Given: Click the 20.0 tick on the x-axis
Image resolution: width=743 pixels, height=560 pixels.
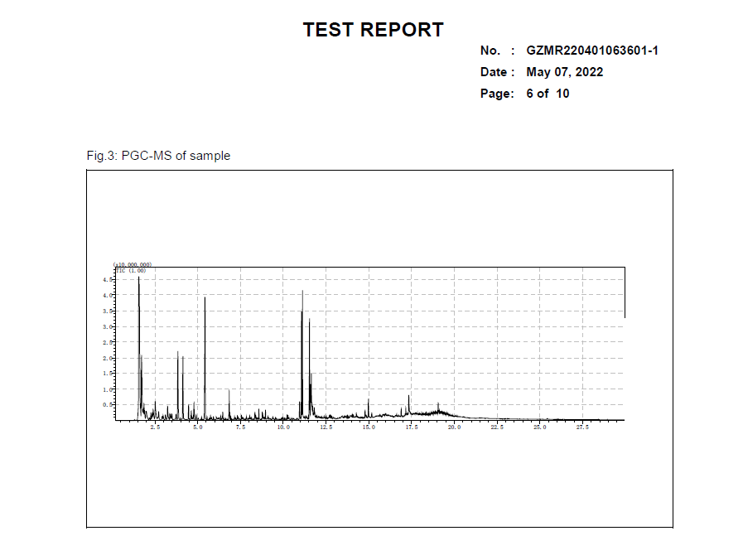Looking at the screenshot, I should [x=454, y=427].
